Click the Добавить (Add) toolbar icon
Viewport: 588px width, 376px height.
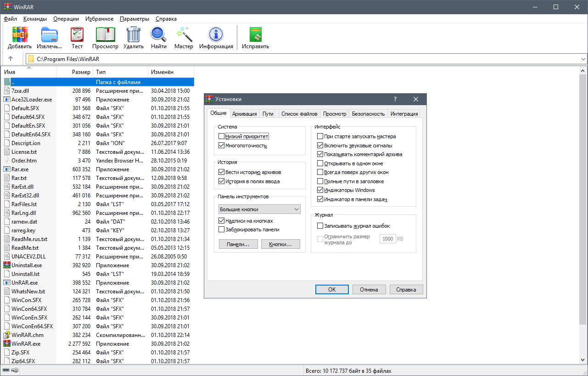tap(20, 34)
